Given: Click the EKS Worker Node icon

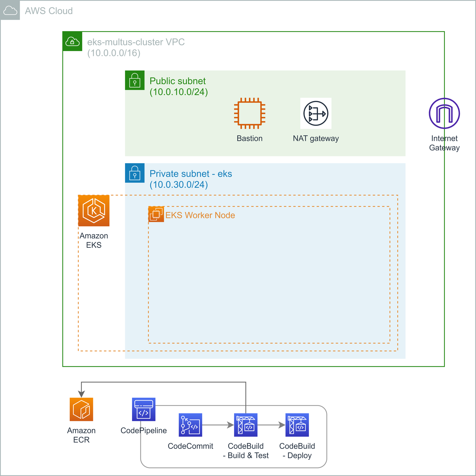Looking at the screenshot, I should tap(156, 214).
